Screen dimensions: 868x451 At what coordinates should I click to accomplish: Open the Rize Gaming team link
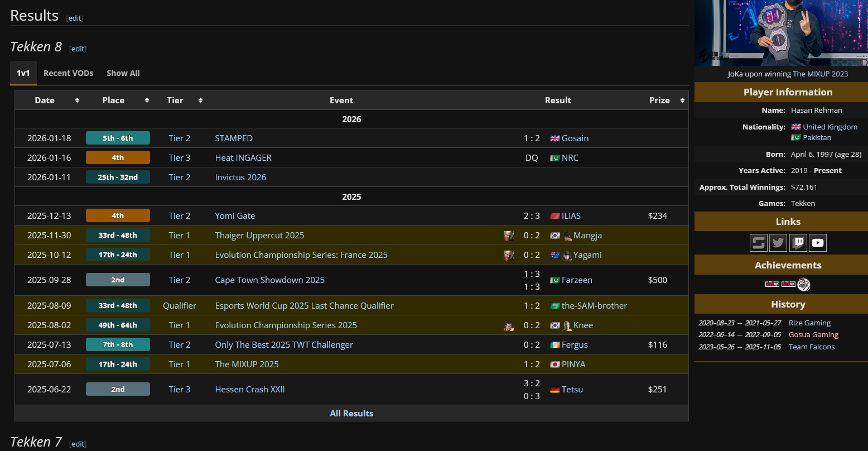809,323
